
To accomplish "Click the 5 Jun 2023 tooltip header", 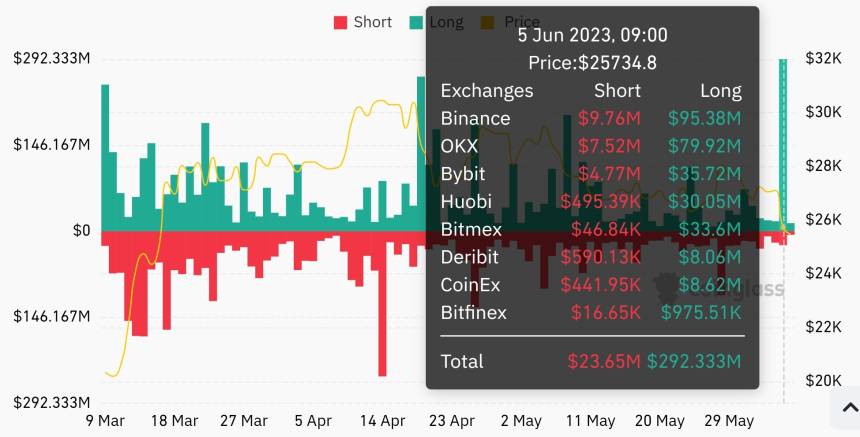I will [592, 35].
